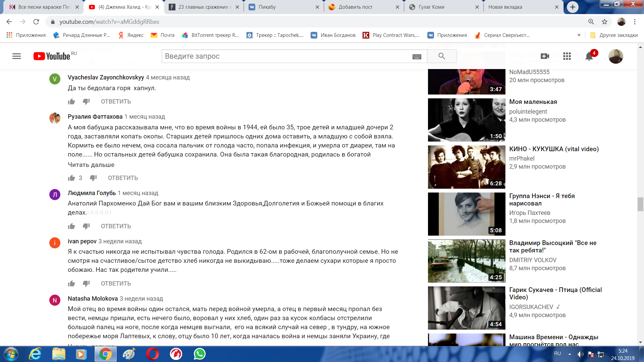Click ОТВЕТИТЬ on Vyacheslav Zayonchkovskyy comment
This screenshot has height=362, width=644.
click(116, 102)
